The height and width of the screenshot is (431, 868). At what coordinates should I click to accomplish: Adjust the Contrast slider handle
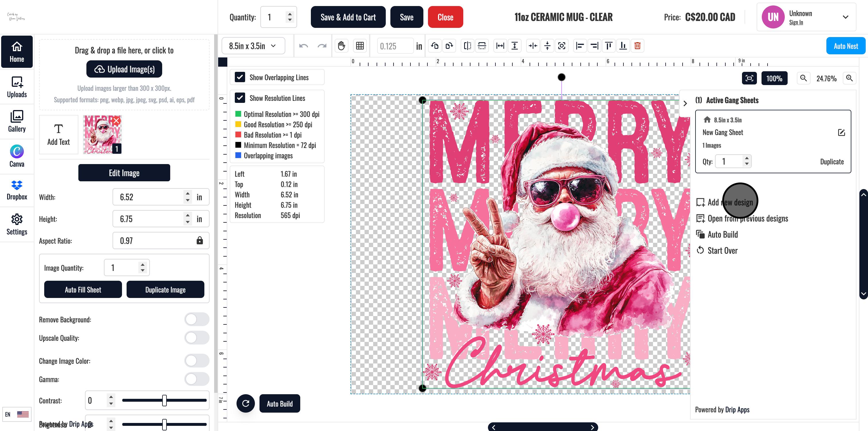click(x=164, y=400)
